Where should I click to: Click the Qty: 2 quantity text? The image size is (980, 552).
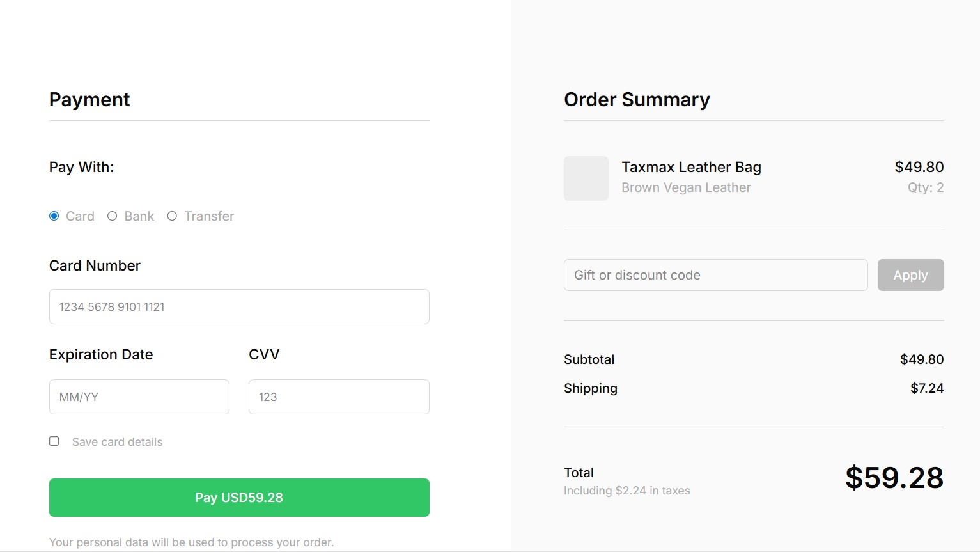pos(926,188)
